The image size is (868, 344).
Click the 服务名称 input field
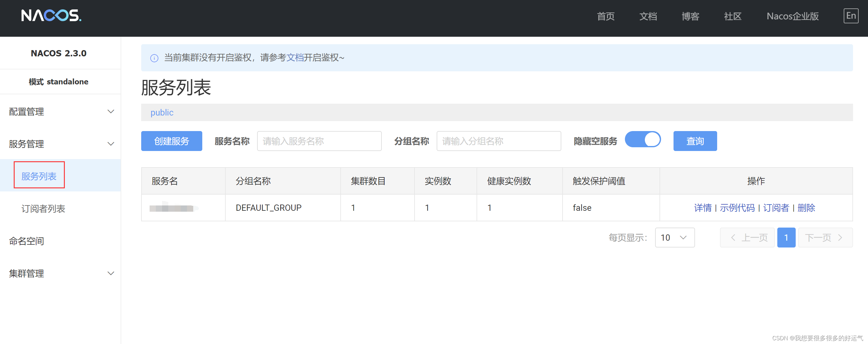click(x=319, y=141)
